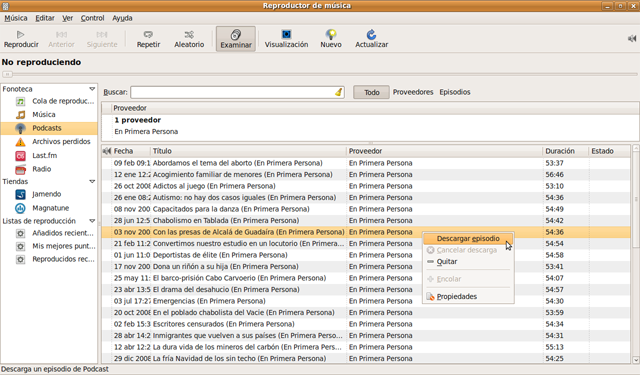Screen dimensions: 640x375
Task: Click the clear search broom icon
Action: click(x=339, y=92)
